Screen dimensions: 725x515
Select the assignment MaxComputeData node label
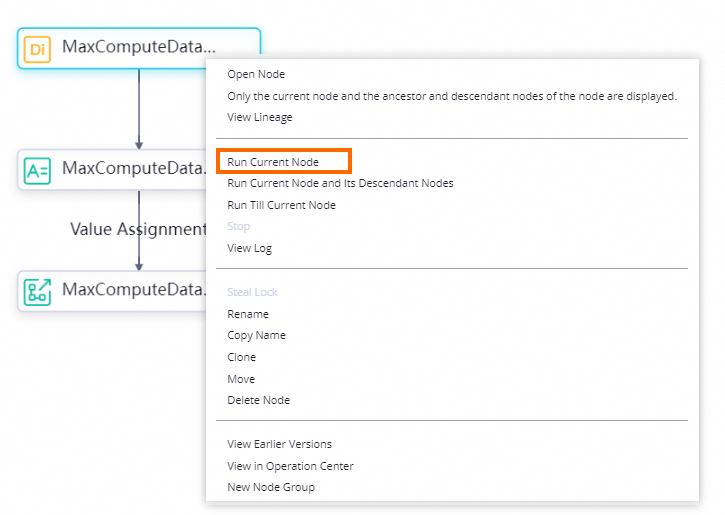coord(134,168)
